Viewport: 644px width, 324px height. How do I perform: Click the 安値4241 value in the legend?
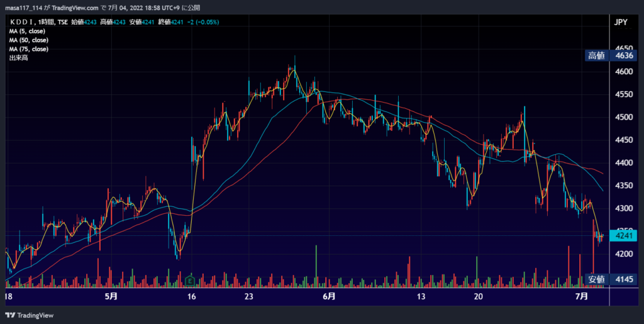point(142,23)
